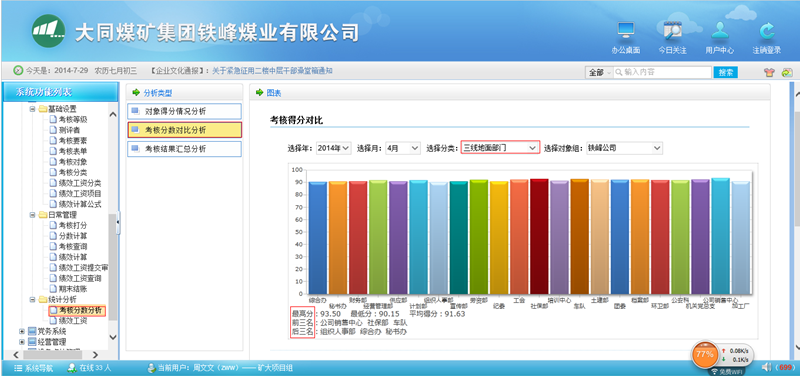The height and width of the screenshot is (376, 800).
Task: Collapse the 日常管理 tree node
Action: tap(32, 215)
